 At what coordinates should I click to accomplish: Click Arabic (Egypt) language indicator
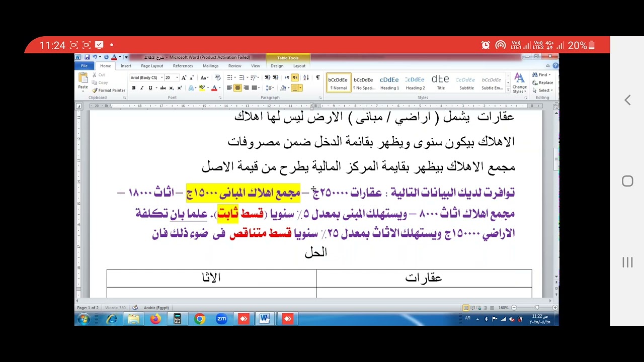156,308
